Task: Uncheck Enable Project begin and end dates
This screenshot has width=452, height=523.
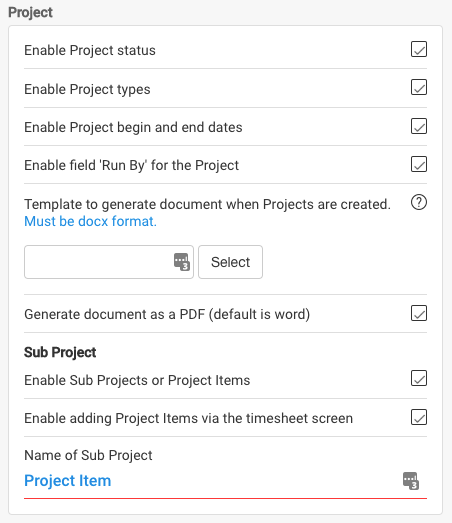Action: click(x=419, y=126)
